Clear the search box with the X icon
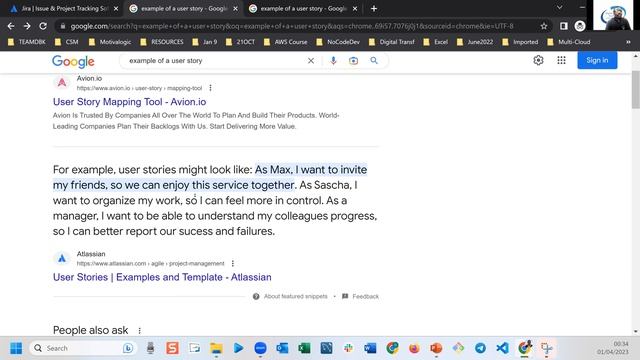 pos(311,61)
